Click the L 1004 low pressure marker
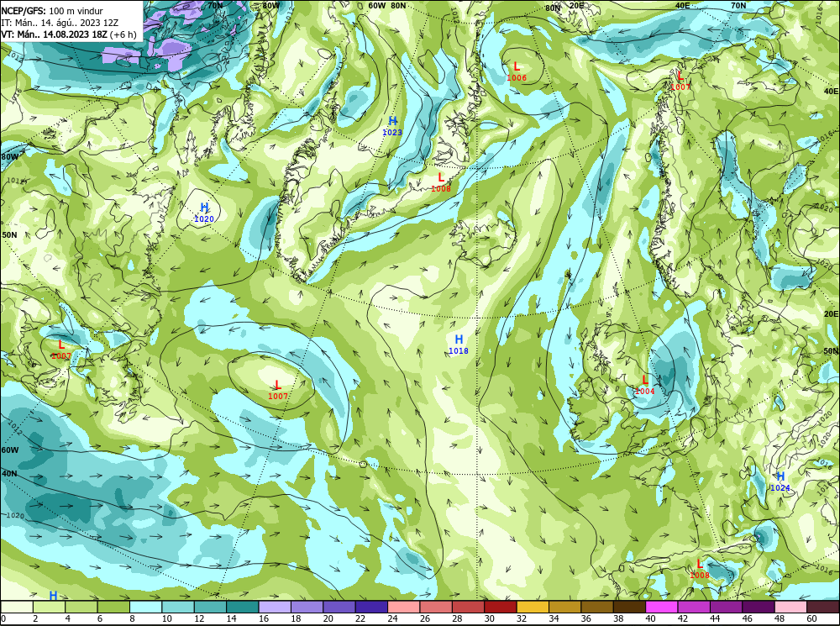Viewport: 840px width, 626px height. pos(644,386)
